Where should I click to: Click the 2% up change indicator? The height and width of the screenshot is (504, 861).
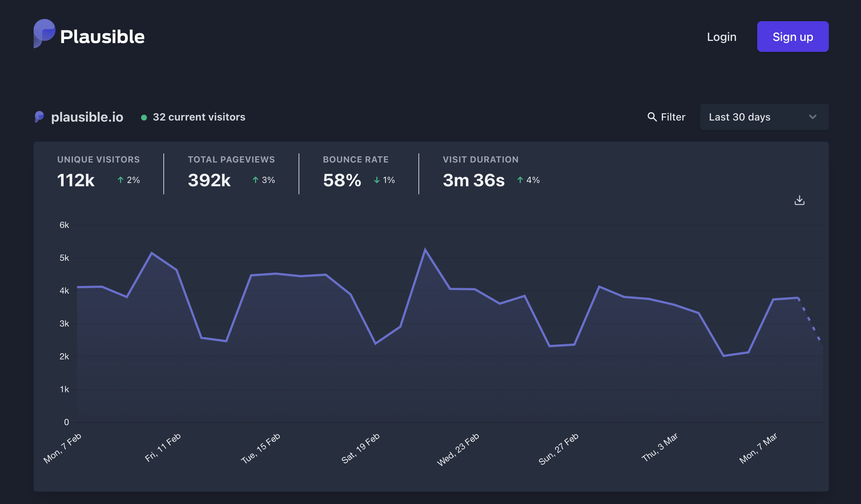[129, 180]
